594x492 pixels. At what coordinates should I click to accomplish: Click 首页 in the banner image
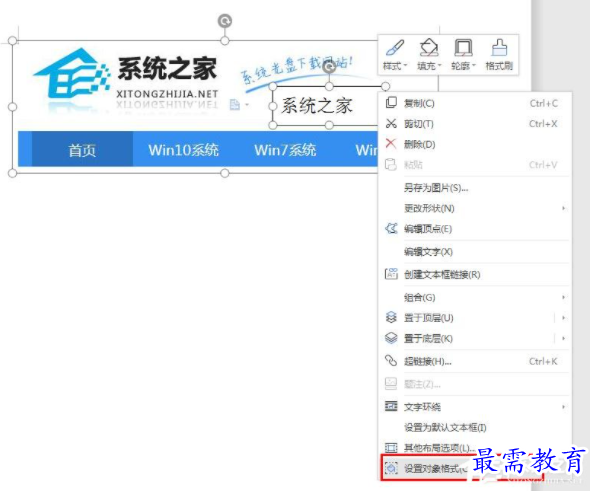pos(82,150)
